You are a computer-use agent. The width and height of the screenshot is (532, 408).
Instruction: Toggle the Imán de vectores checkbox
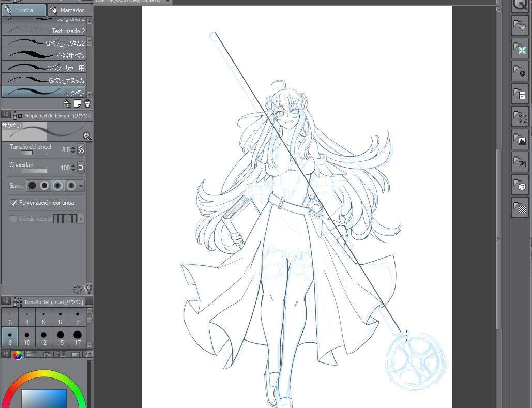[13, 219]
